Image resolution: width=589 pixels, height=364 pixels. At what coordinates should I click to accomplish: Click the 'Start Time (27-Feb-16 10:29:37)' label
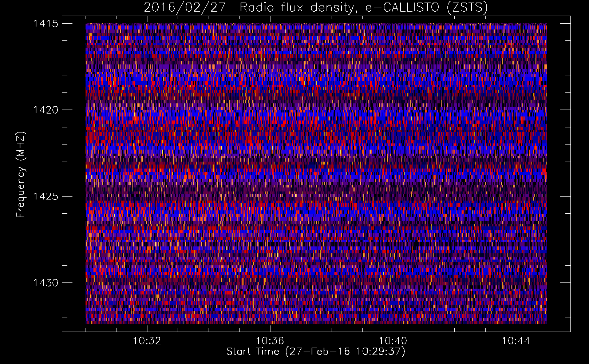(x=316, y=352)
